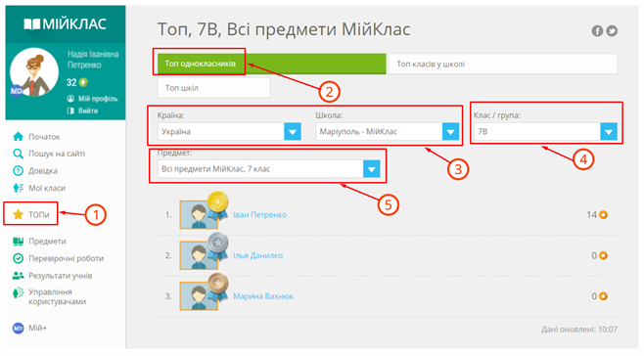This screenshot has width=644, height=356.
Task: Select the Топ однокласників tab
Action: click(271, 64)
